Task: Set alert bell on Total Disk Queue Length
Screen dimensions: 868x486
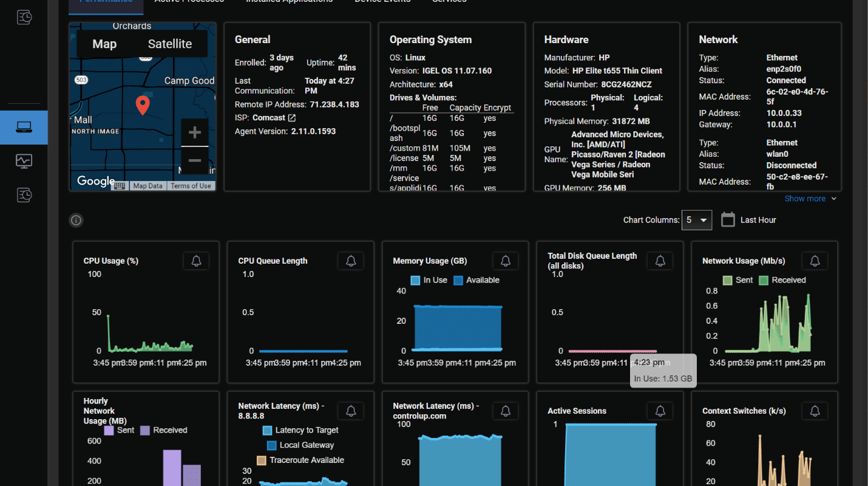Action: click(x=660, y=261)
